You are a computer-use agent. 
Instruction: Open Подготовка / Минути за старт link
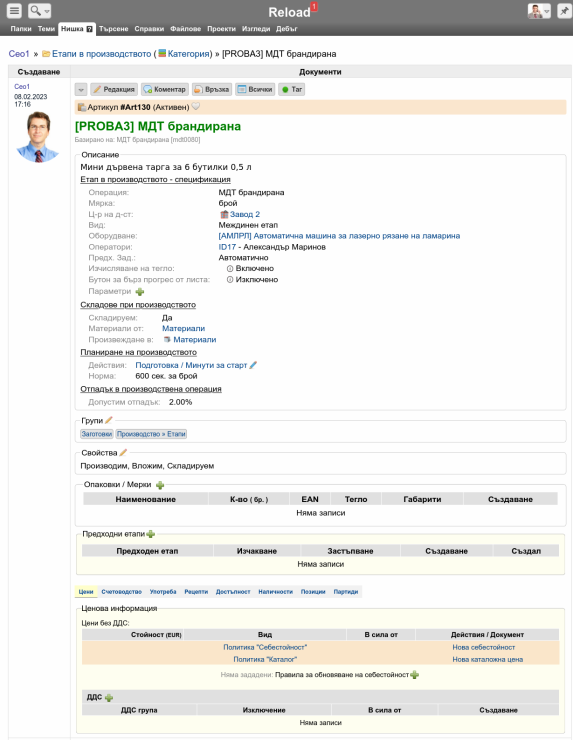pos(191,365)
